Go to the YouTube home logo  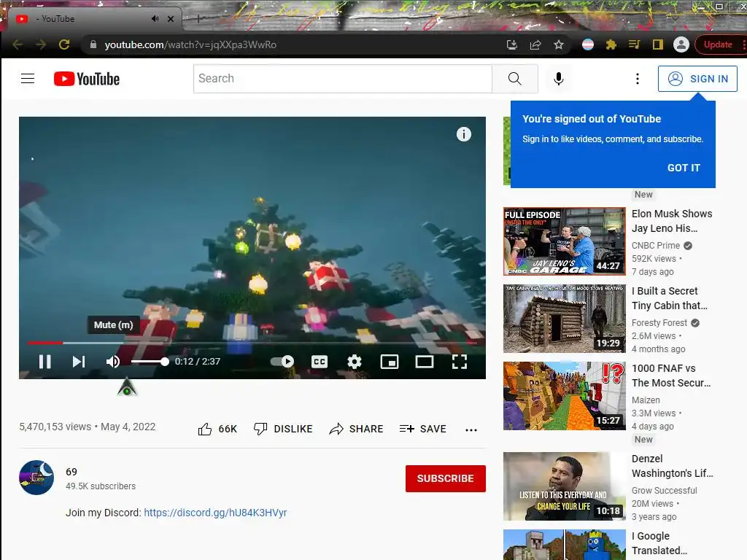click(x=87, y=79)
